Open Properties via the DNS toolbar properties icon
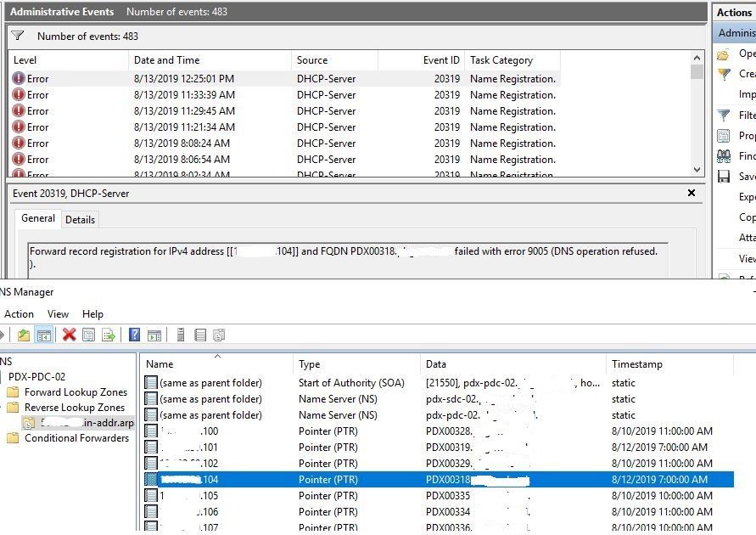This screenshot has width=756, height=535. [x=89, y=335]
